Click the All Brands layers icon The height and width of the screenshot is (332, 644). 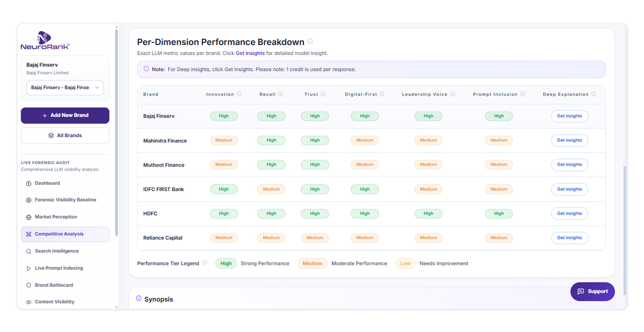point(51,136)
